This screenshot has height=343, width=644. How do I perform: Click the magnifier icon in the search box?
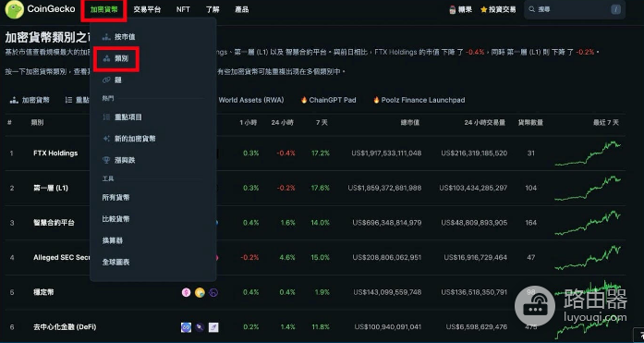click(532, 9)
